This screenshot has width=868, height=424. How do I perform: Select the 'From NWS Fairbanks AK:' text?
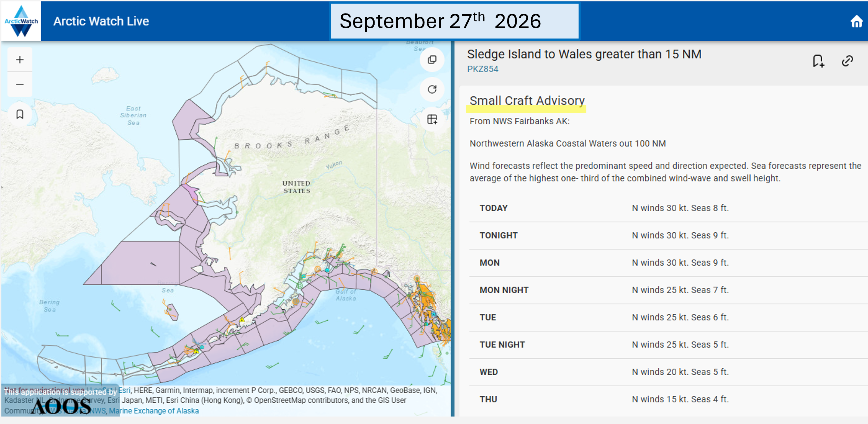coord(519,121)
